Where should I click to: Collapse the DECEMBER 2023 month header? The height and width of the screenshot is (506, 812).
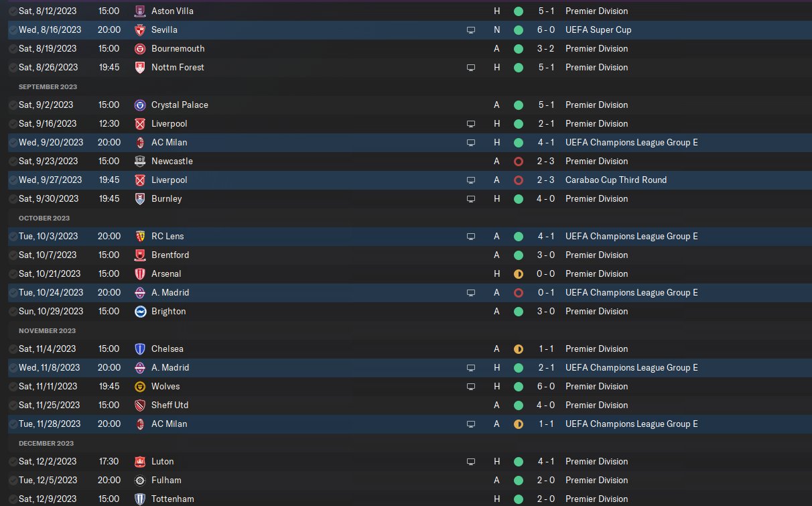tap(46, 444)
